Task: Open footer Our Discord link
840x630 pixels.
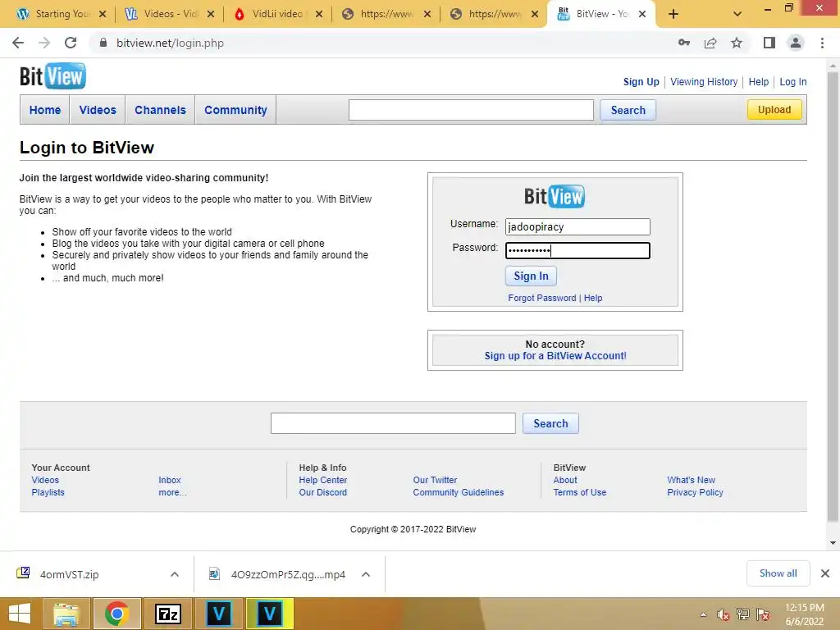Action: [x=323, y=492]
